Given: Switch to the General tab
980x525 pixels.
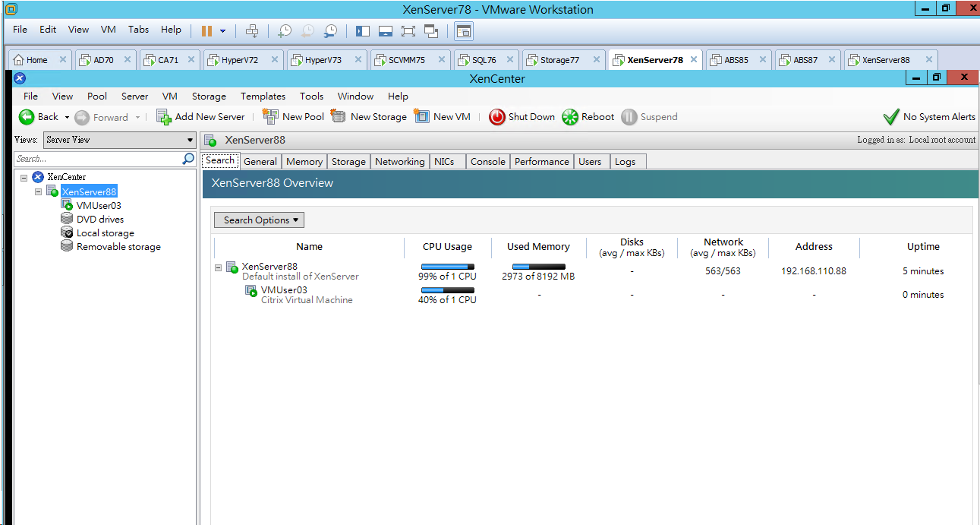Looking at the screenshot, I should (260, 161).
